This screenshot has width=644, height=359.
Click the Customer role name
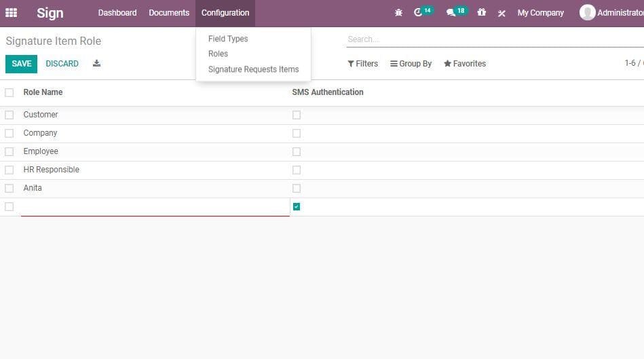(41, 115)
